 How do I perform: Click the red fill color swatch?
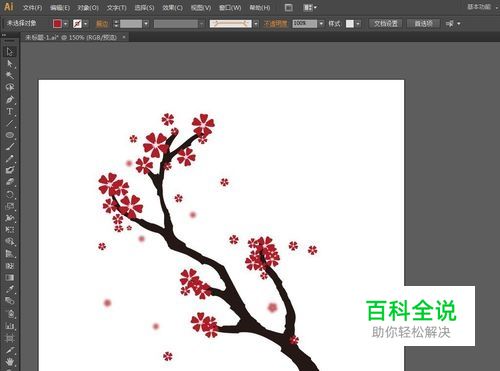pos(57,24)
